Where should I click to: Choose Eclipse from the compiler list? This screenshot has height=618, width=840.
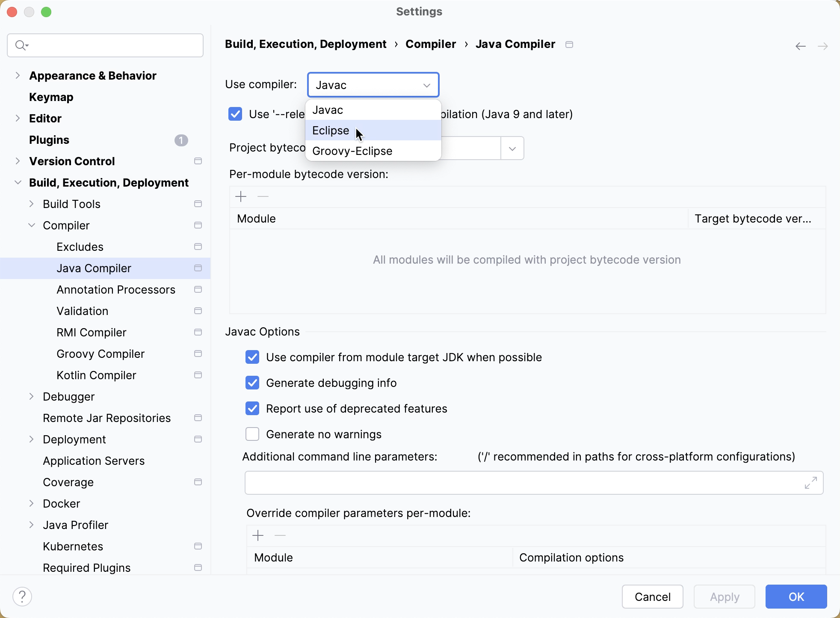pos(373,131)
